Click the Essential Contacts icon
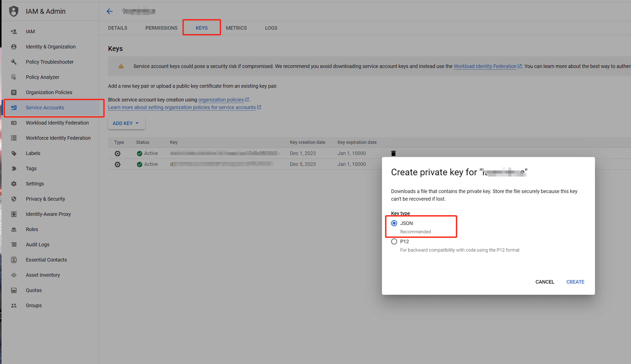Image resolution: width=631 pixels, height=364 pixels. [x=14, y=260]
